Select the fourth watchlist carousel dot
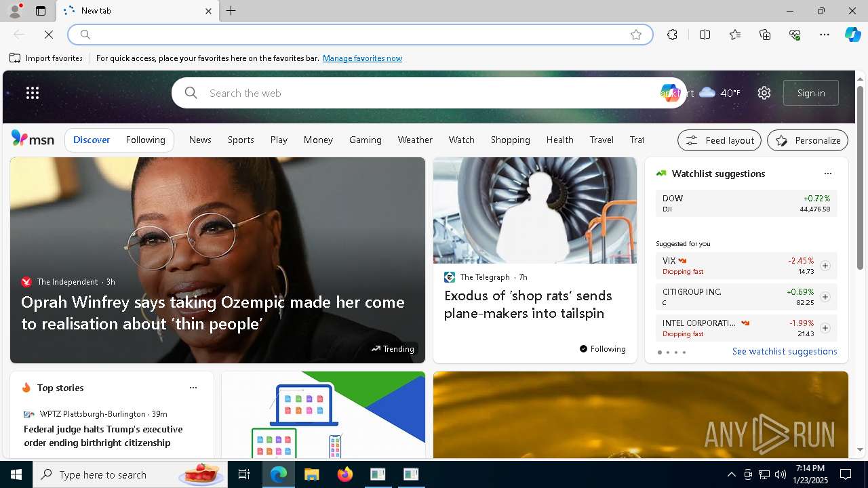 tap(684, 352)
